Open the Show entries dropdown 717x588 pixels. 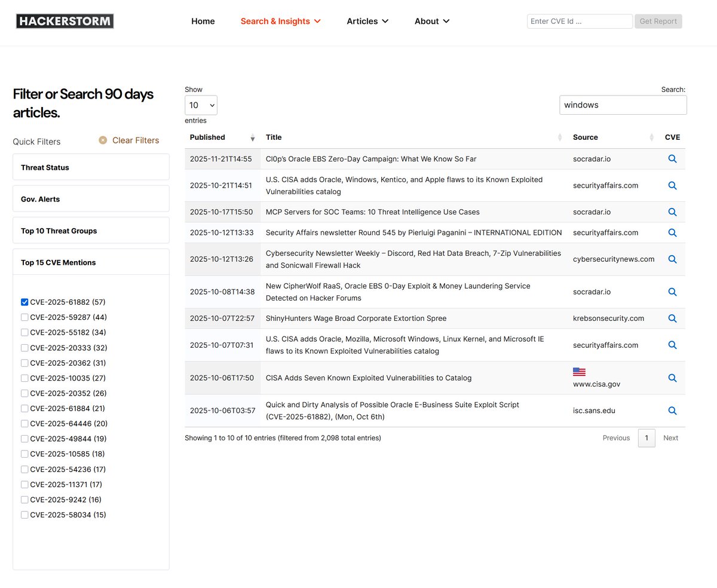click(201, 105)
